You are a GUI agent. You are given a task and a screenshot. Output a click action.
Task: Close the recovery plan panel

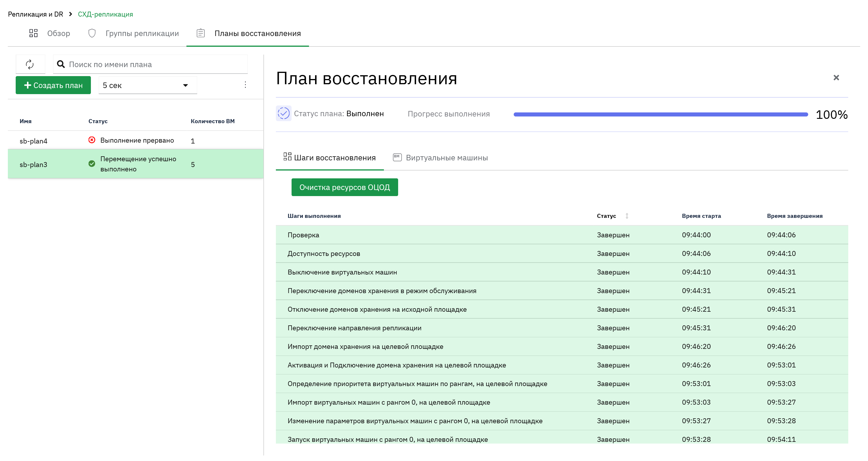pyautogui.click(x=836, y=78)
